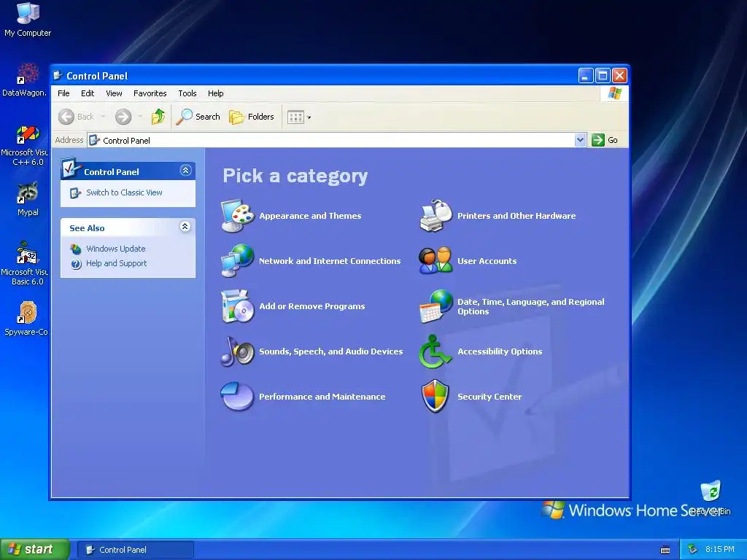Collapse the See Also sidebar section
The image size is (747, 560).
185,227
